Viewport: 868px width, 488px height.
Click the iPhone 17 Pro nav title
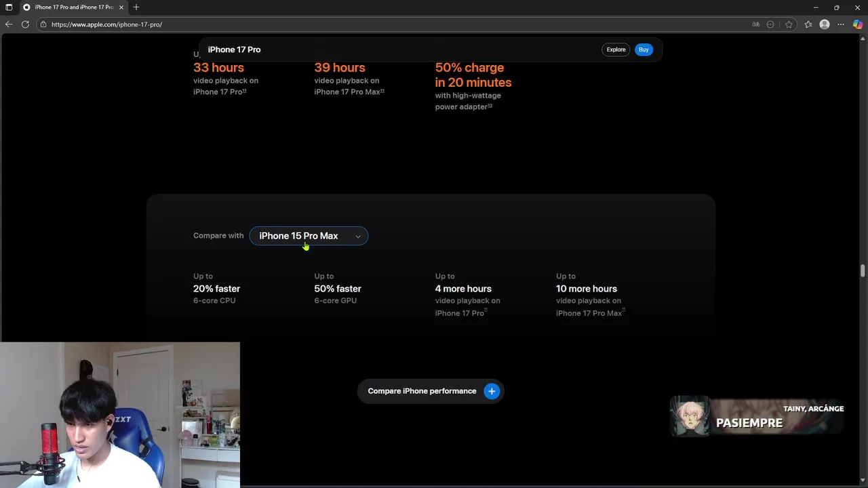pos(234,49)
